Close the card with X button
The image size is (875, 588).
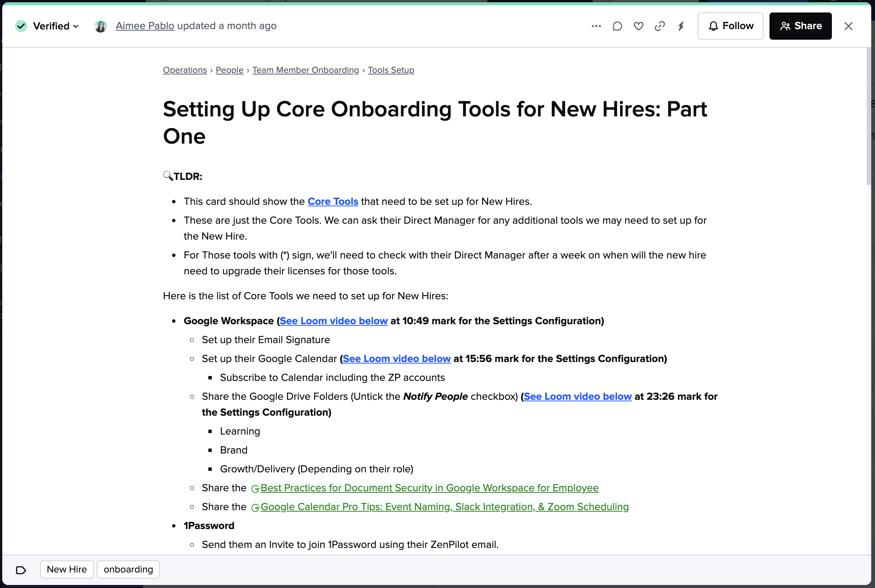click(x=849, y=26)
